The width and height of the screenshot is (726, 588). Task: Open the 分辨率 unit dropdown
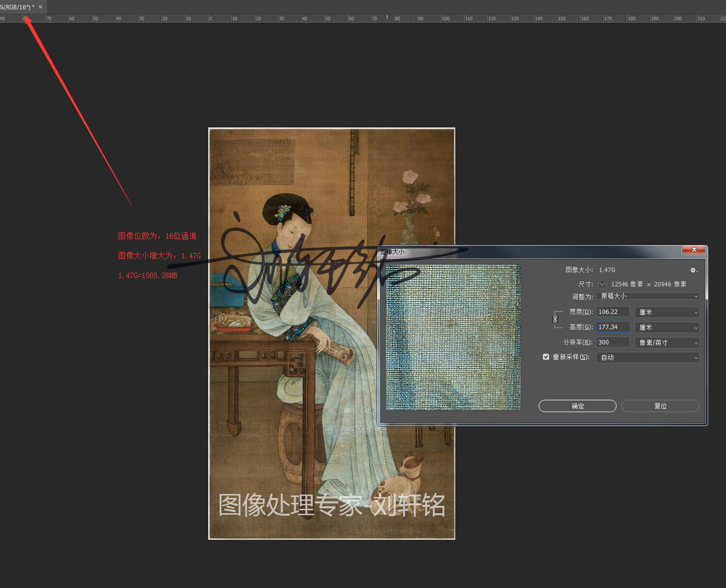[667, 342]
